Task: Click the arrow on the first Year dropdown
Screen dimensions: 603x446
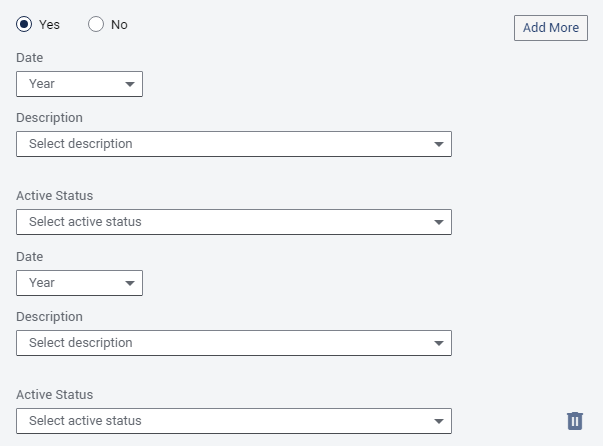Action: pyautogui.click(x=130, y=85)
